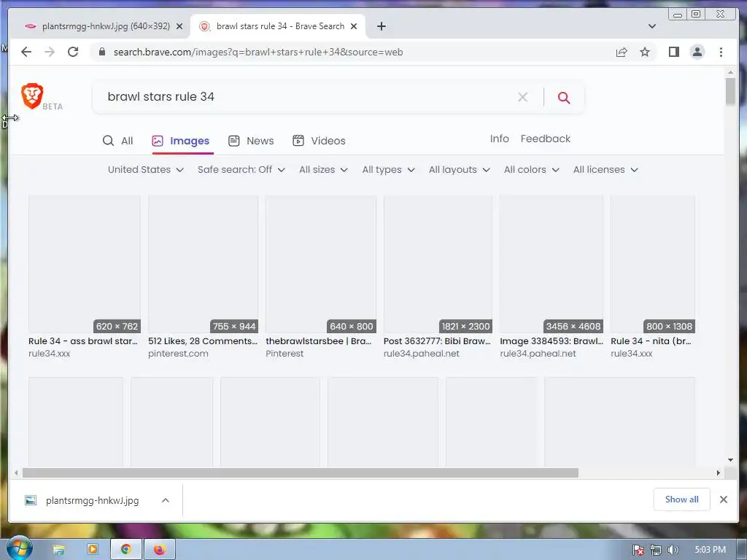The width and height of the screenshot is (747, 560).
Task: Open the Chrome profile avatar menu
Action: click(x=697, y=52)
